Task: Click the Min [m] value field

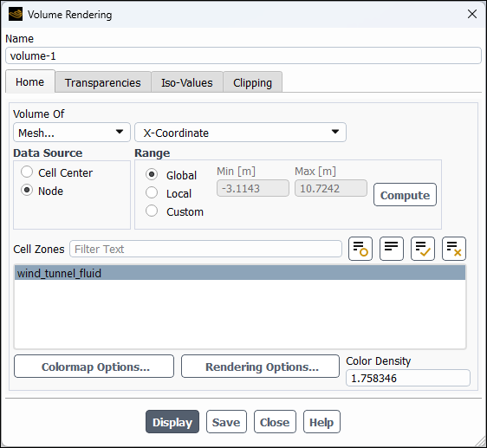Action: (253, 188)
